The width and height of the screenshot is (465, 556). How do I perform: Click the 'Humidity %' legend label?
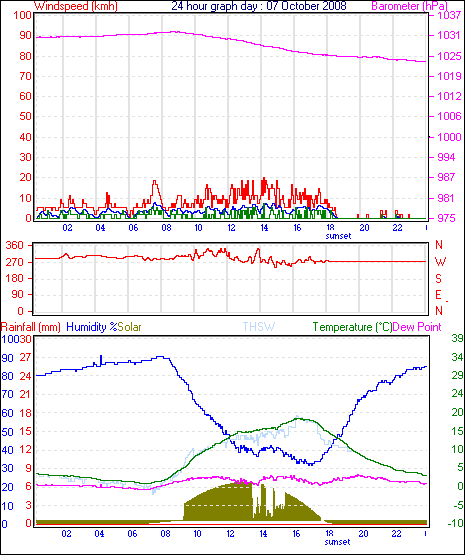tap(92, 327)
